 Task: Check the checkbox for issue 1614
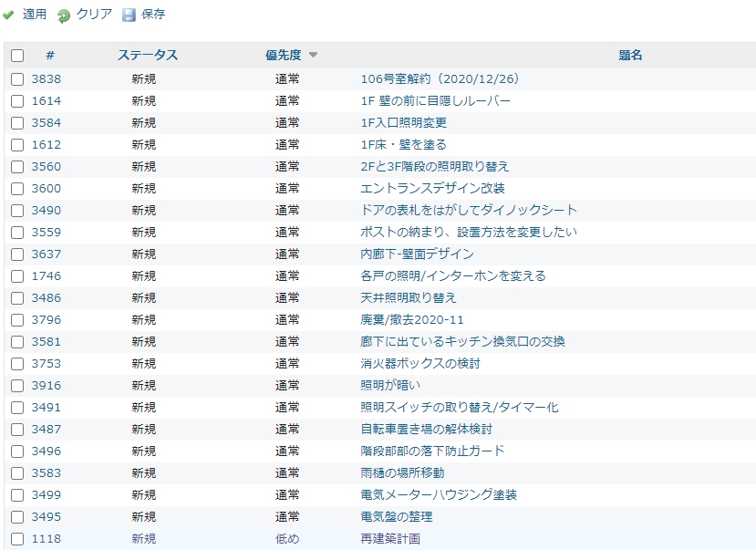click(x=17, y=101)
